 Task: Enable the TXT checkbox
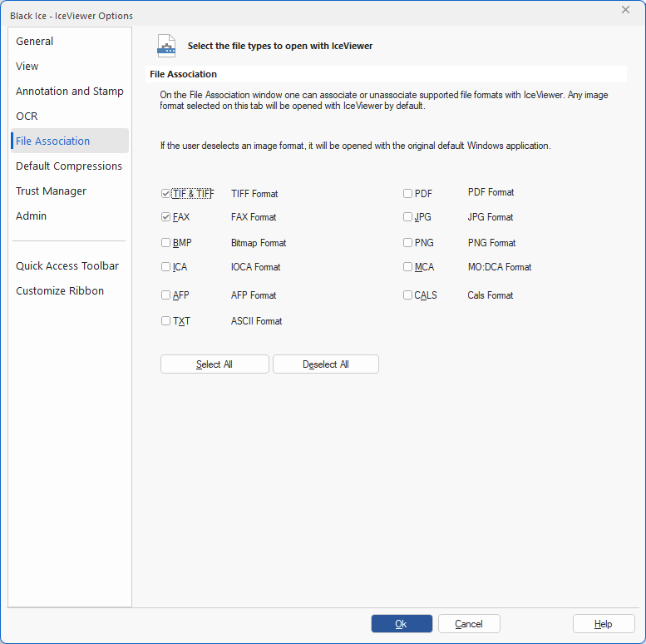point(165,321)
